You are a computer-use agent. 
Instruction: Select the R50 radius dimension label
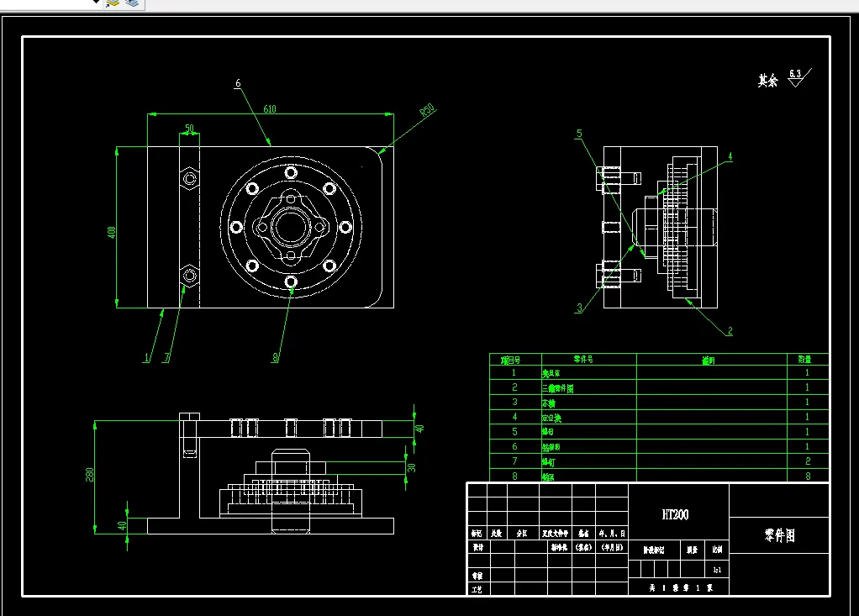point(428,109)
